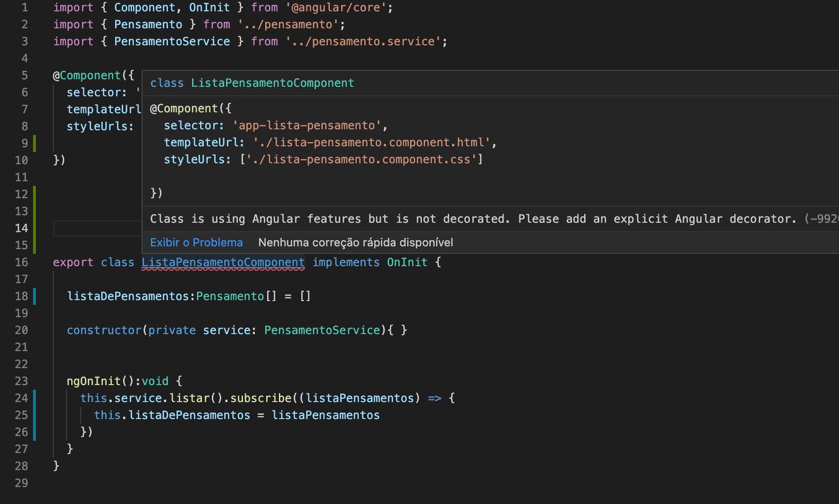Click '@Component' decorator on line 5
This screenshot has width=839, height=504.
tap(87, 76)
